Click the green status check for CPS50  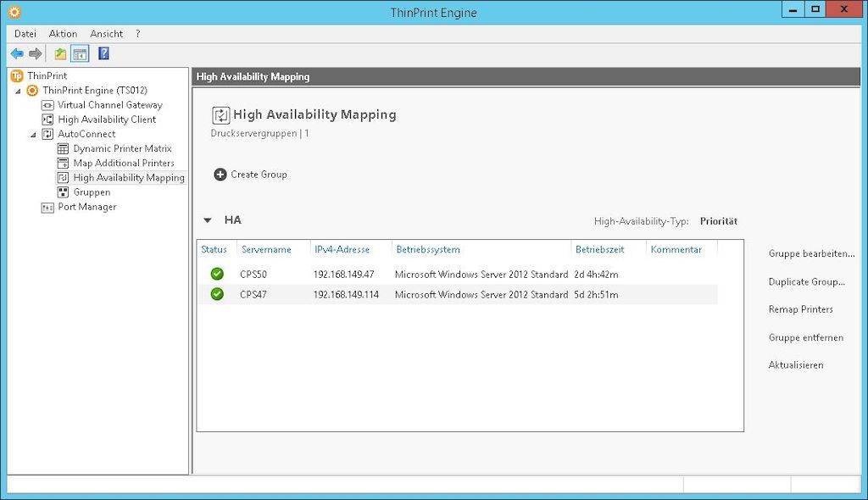point(217,274)
